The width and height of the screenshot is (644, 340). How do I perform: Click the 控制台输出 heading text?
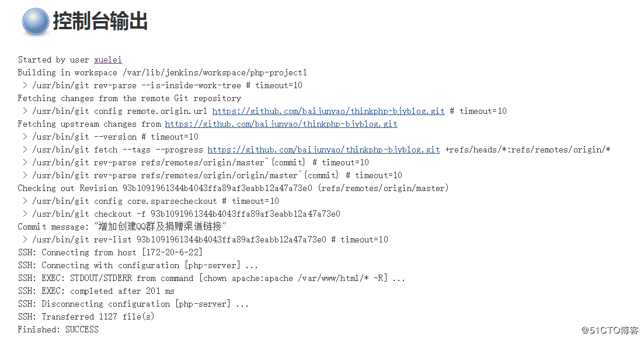(x=100, y=22)
